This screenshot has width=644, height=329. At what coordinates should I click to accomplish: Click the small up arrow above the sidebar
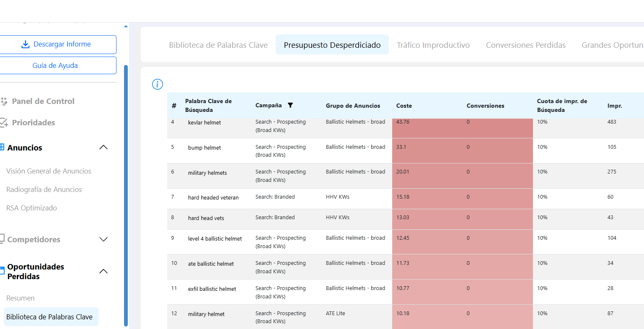tap(126, 26)
